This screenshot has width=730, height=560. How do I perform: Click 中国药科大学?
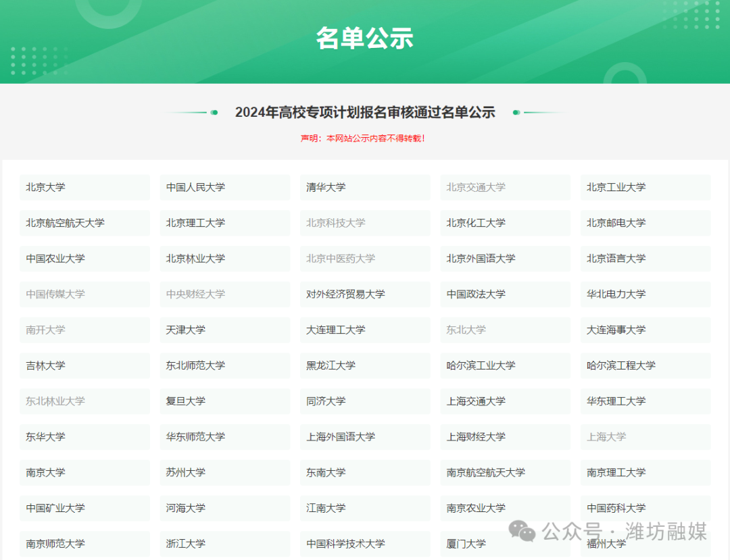click(646, 509)
